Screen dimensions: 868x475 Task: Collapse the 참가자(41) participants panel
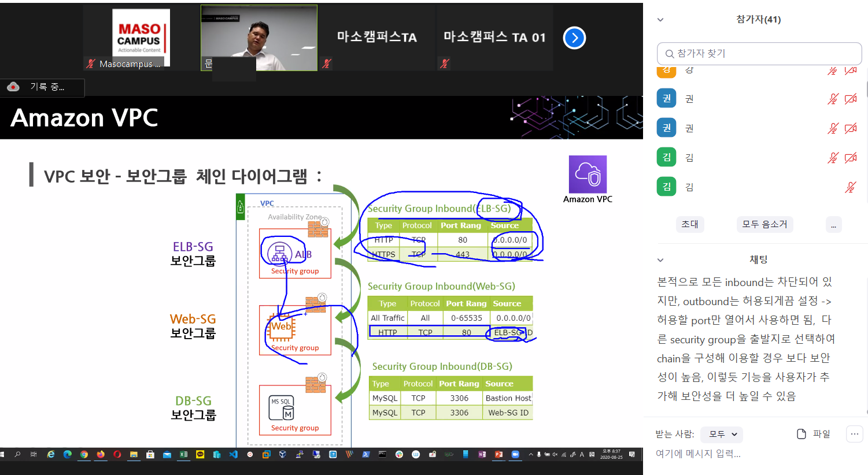point(660,20)
